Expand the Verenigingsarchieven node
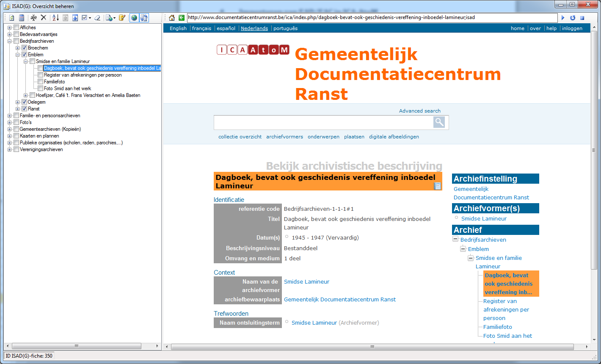Viewport: 601px width, 364px height. (10, 149)
